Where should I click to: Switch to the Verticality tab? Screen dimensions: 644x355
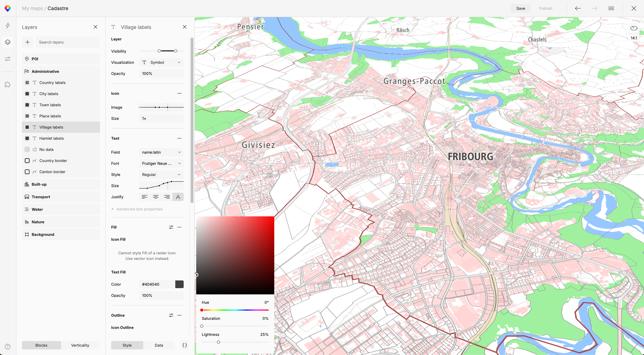(80, 345)
